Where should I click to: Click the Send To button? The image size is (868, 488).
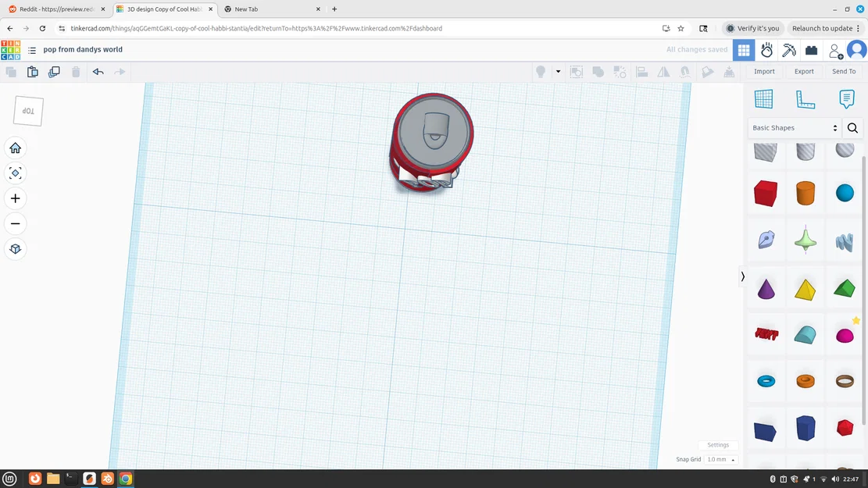[x=844, y=71]
